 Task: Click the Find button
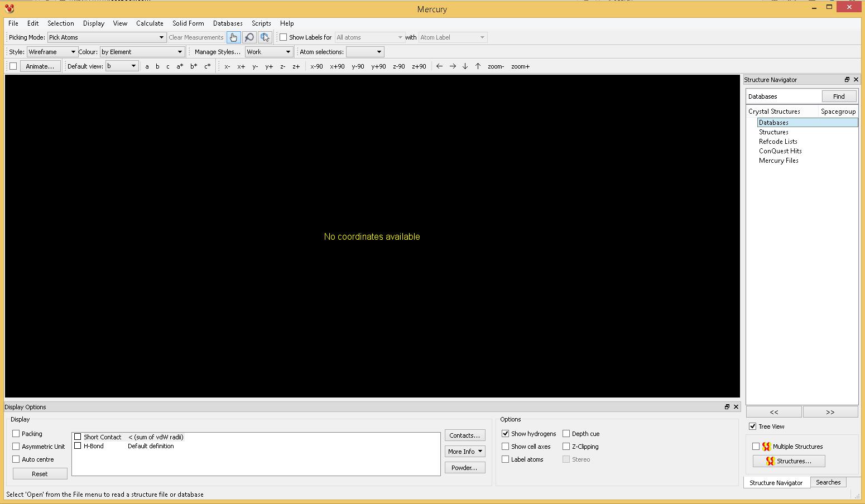click(x=839, y=96)
